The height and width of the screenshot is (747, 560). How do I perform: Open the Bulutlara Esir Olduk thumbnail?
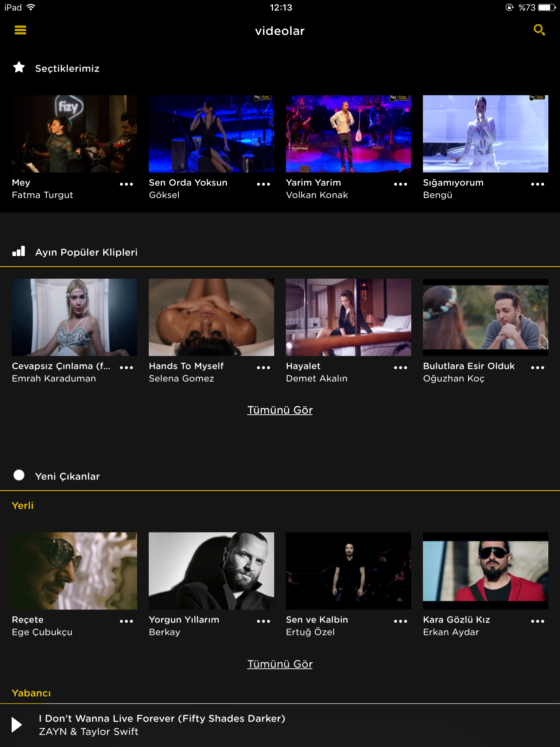point(486,317)
